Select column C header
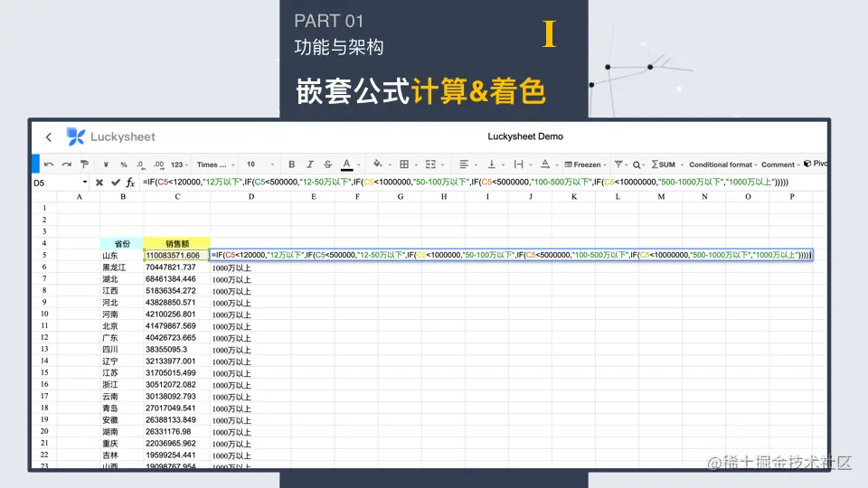The image size is (868, 488). coord(177,196)
